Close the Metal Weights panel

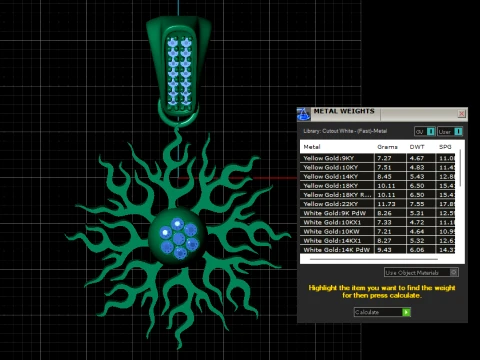(x=461, y=114)
